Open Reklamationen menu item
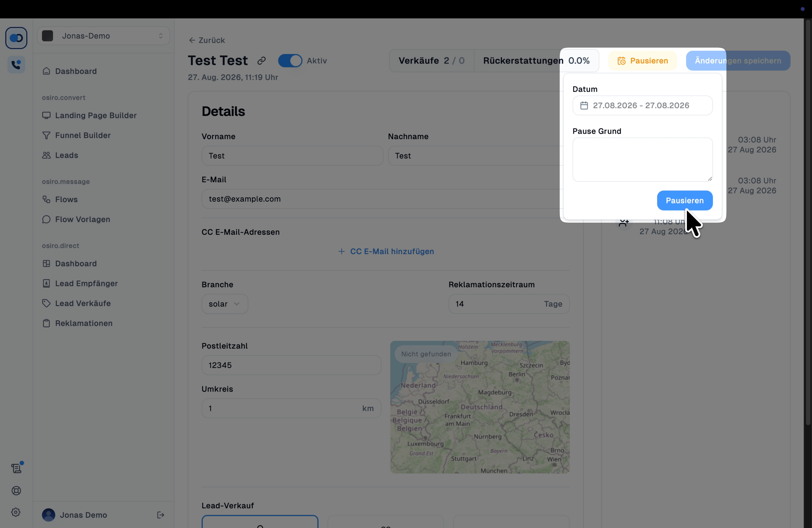The height and width of the screenshot is (528, 812). pos(84,323)
